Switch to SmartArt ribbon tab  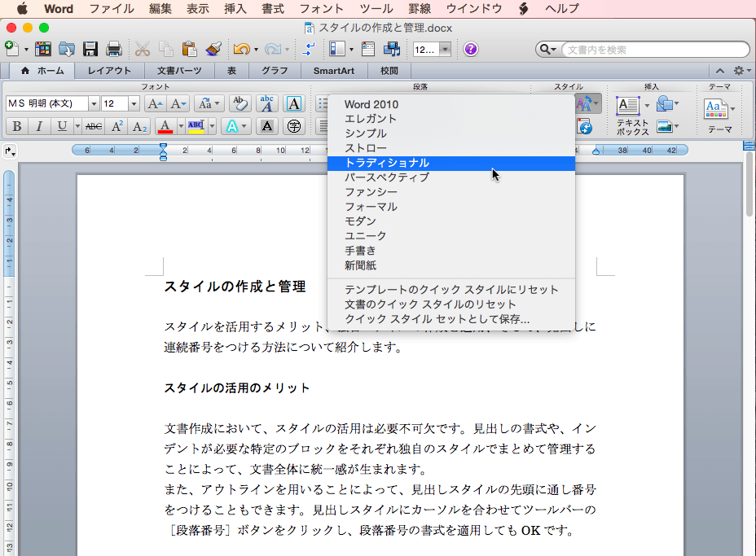(334, 71)
